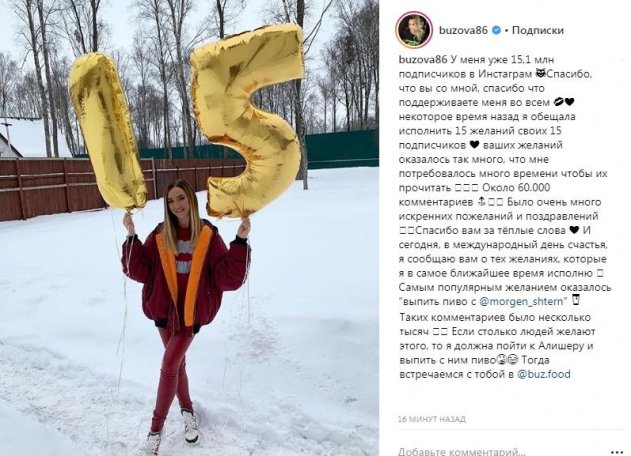Click the caption text about 60.000 комментариев
Screen dimensions: 631x456
tap(474, 195)
